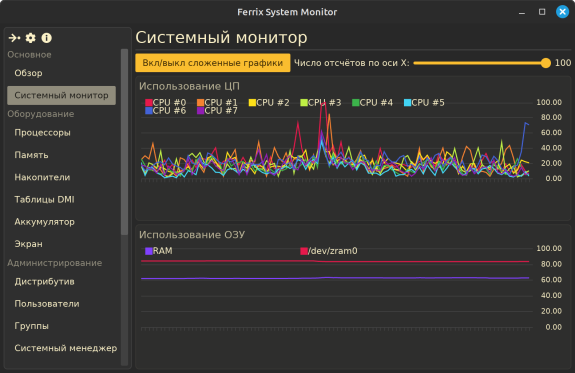
Task: Open settings via the gear icon
Action: (x=30, y=38)
